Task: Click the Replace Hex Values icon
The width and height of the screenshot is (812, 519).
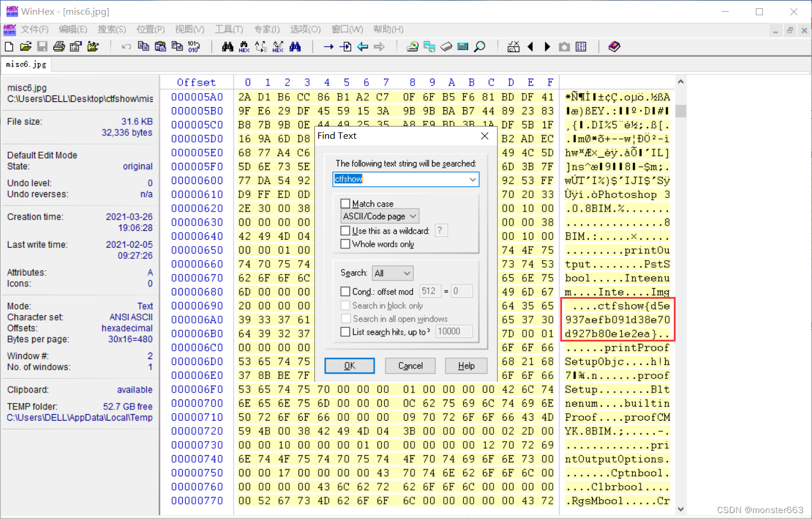Action: point(278,47)
